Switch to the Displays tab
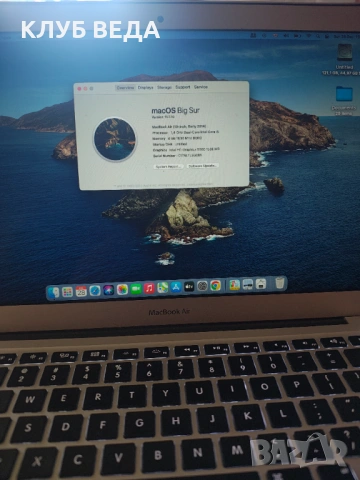The image size is (360, 480). 146,87
